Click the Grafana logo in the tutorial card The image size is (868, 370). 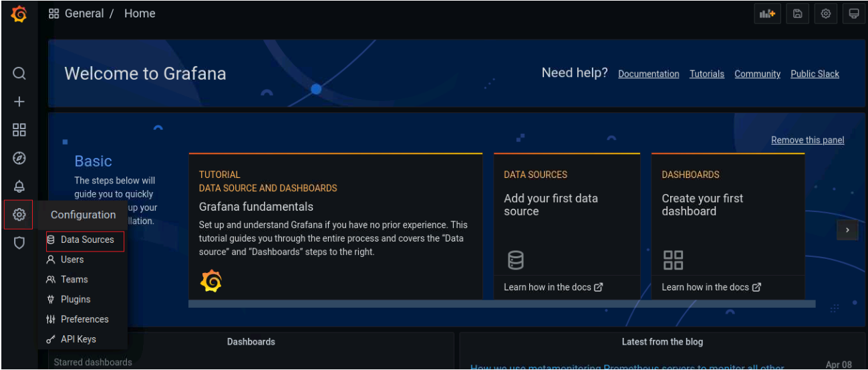pyautogui.click(x=210, y=280)
